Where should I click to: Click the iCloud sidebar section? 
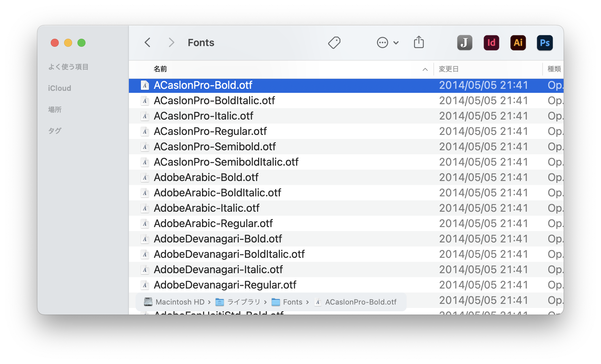click(x=59, y=88)
